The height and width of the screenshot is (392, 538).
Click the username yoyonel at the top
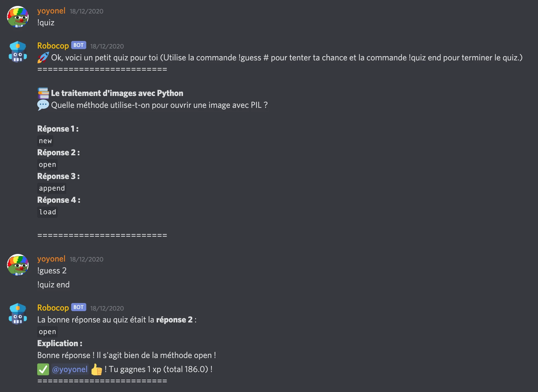tap(51, 11)
